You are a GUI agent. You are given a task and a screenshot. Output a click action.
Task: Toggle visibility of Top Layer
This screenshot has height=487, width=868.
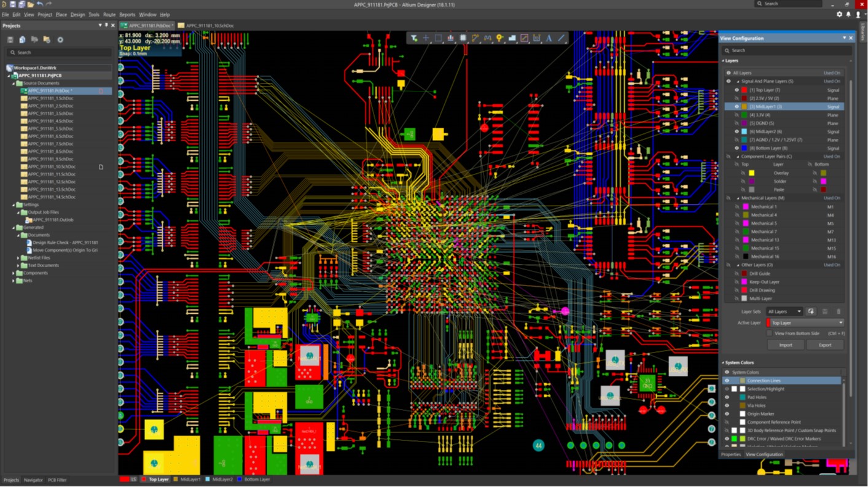click(737, 90)
